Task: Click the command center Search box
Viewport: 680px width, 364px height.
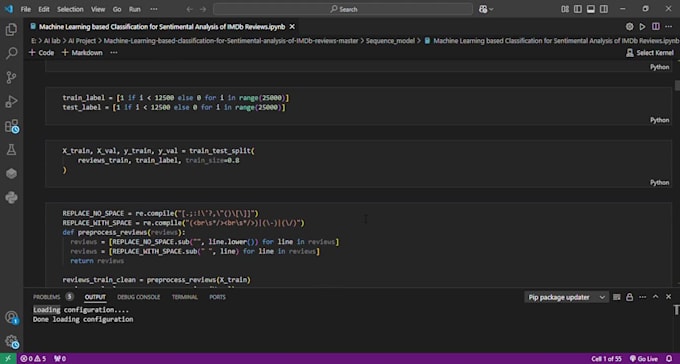Action: click(x=343, y=9)
